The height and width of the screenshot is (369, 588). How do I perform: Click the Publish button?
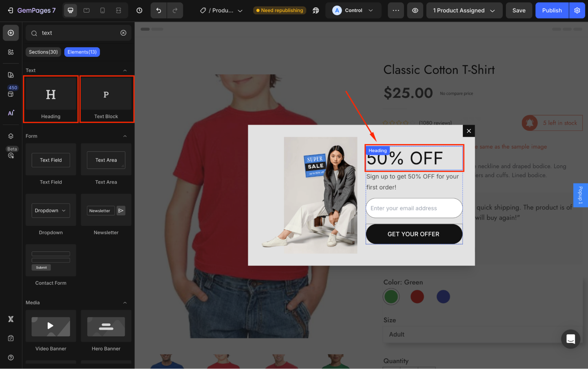click(552, 11)
